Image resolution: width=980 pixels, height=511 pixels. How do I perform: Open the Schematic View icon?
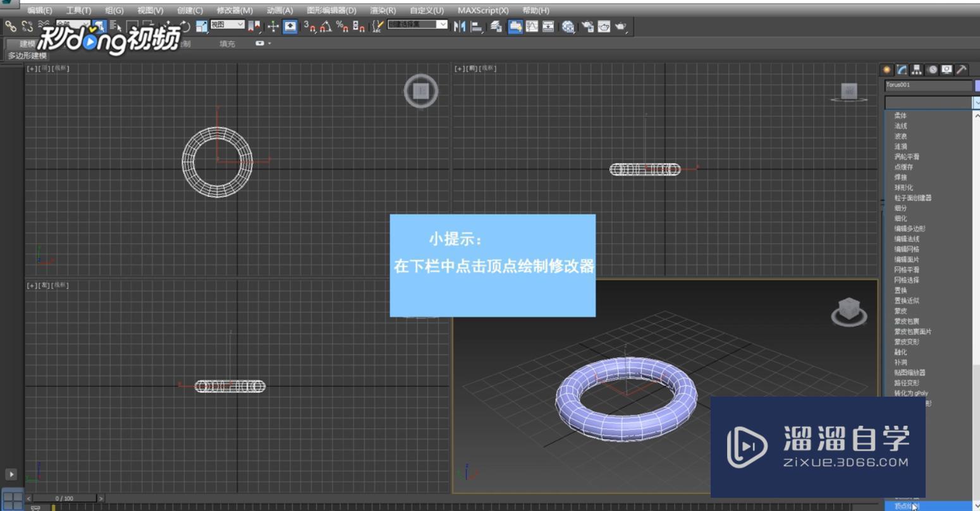pos(548,27)
